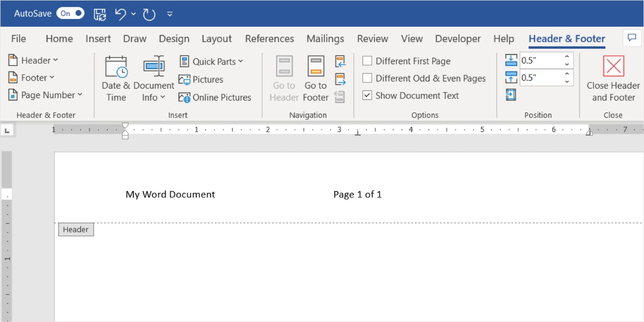644x322 pixels.
Task: Open Document Info options
Action: click(x=154, y=78)
